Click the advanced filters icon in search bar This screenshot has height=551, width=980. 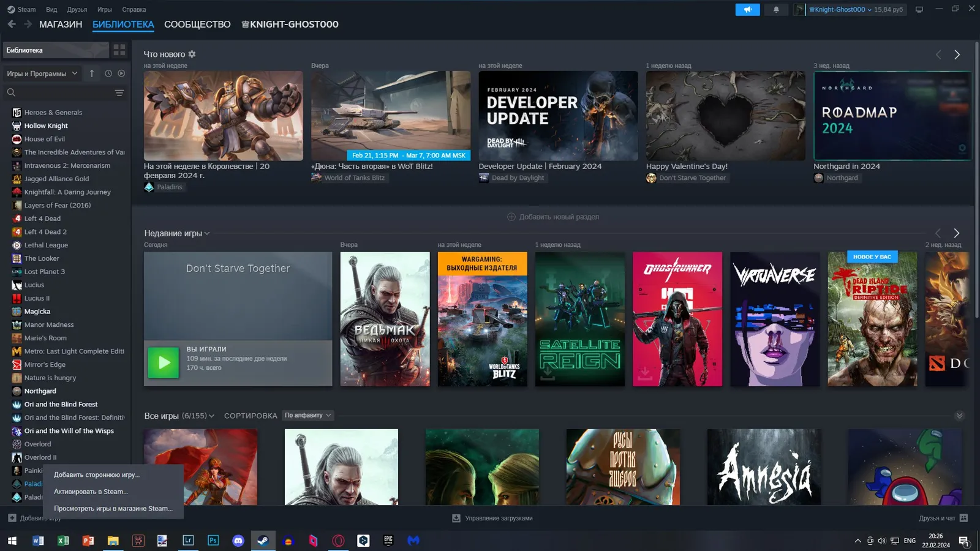119,93
